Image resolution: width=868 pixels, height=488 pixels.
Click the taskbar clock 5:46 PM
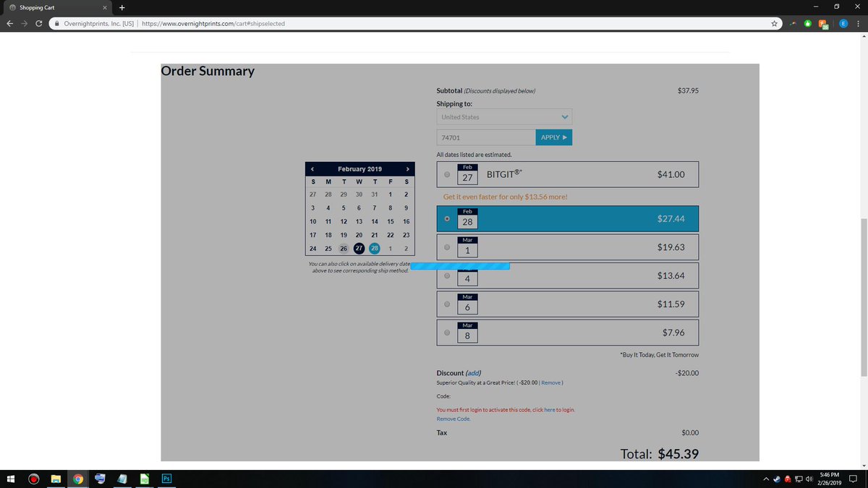(829, 475)
